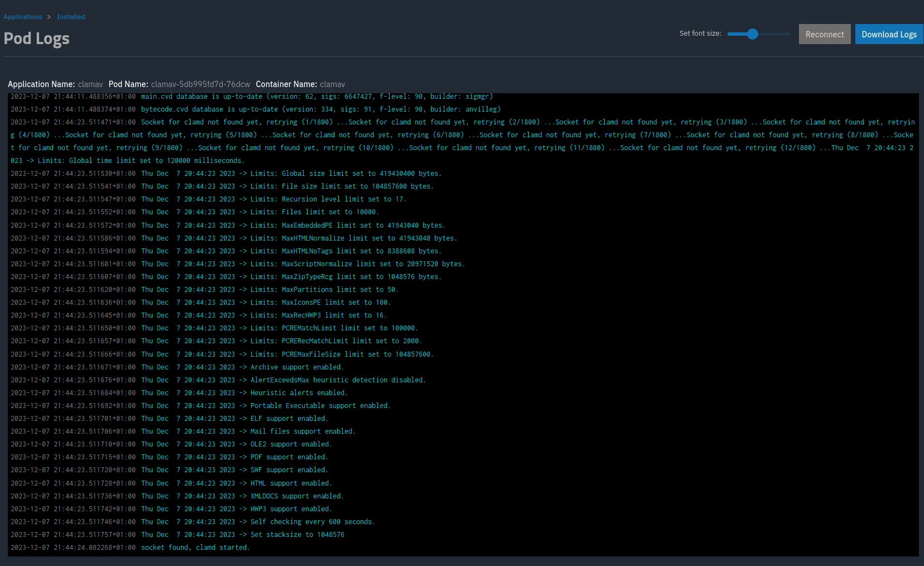
Task: Select the main.cvd database up-to-date line
Action: (x=252, y=97)
